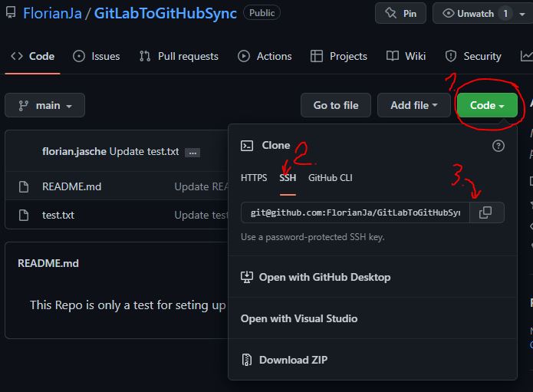This screenshot has height=392, width=533.
Task: Click the SSH clone URL field
Action: click(355, 212)
